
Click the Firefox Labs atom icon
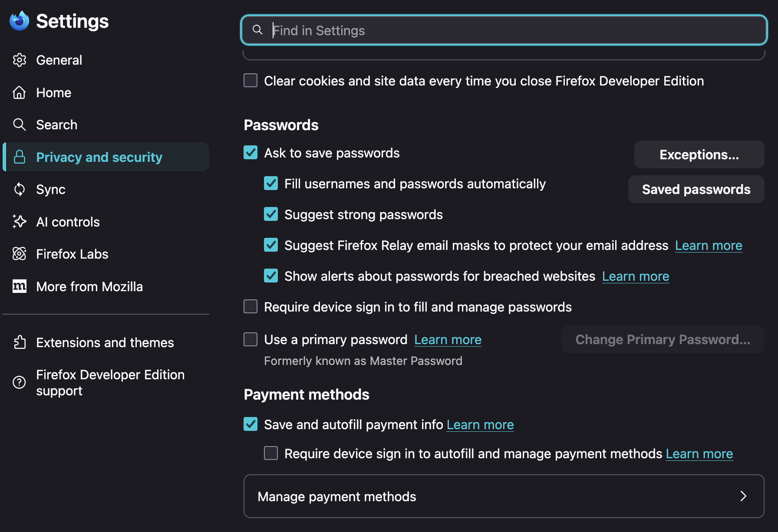point(20,254)
